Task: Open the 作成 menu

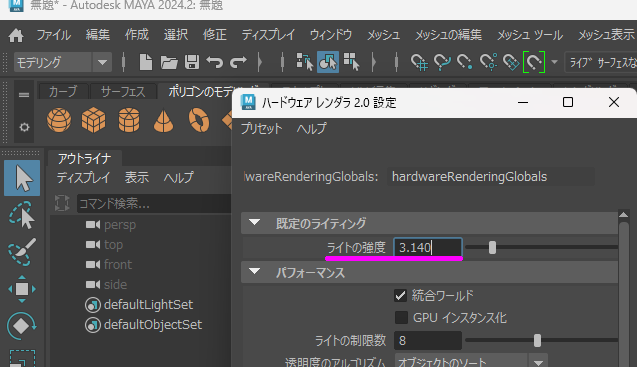Action: [137, 35]
